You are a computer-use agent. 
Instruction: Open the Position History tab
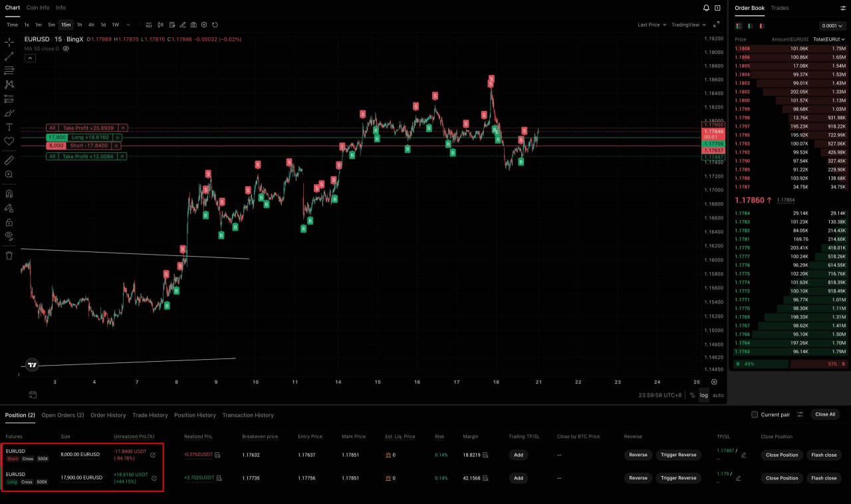tap(195, 415)
